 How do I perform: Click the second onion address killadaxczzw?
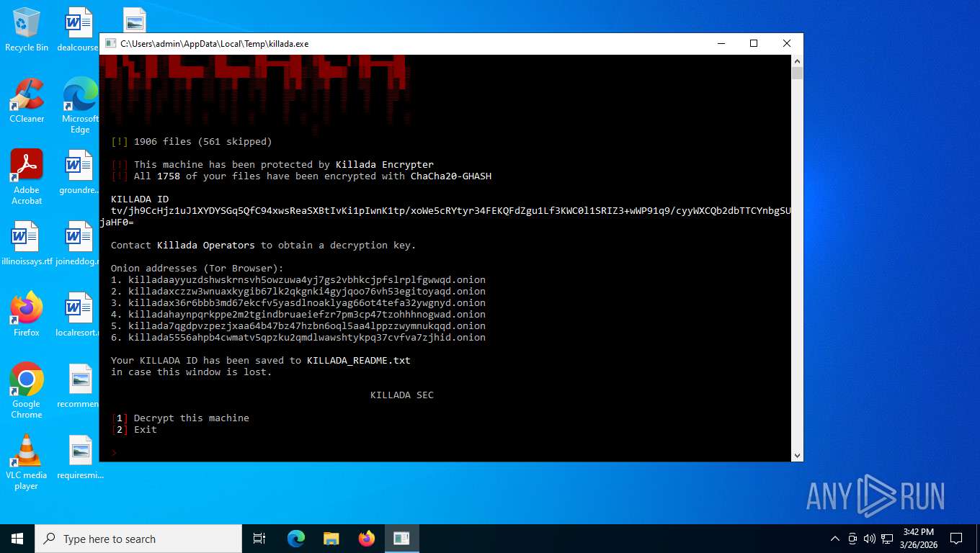click(307, 291)
